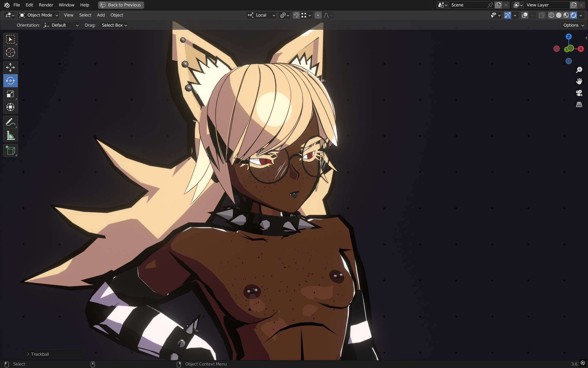The height and width of the screenshot is (368, 588).
Task: Open the Object Mode dropdown
Action: click(x=39, y=15)
